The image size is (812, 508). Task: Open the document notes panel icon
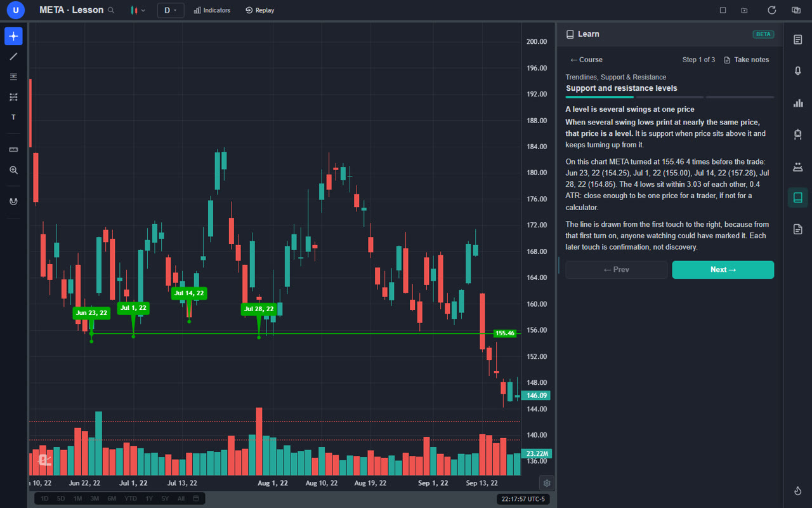tap(798, 229)
